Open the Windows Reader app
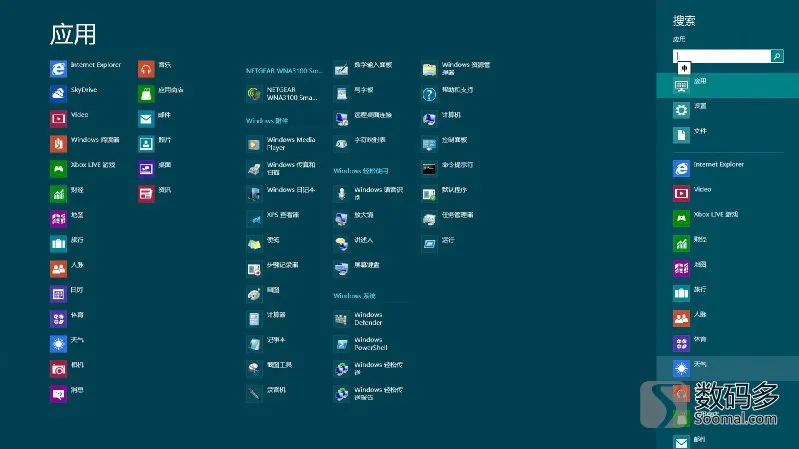Image resolution: width=799 pixels, height=449 pixels. click(x=85, y=144)
